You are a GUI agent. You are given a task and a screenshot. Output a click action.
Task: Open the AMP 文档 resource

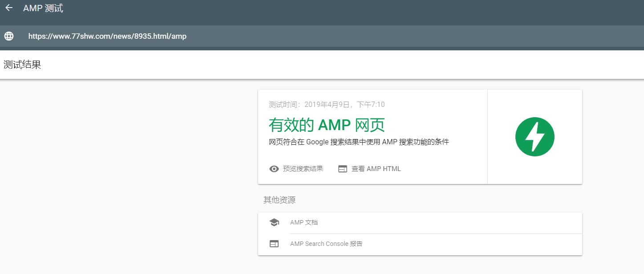tap(304, 222)
